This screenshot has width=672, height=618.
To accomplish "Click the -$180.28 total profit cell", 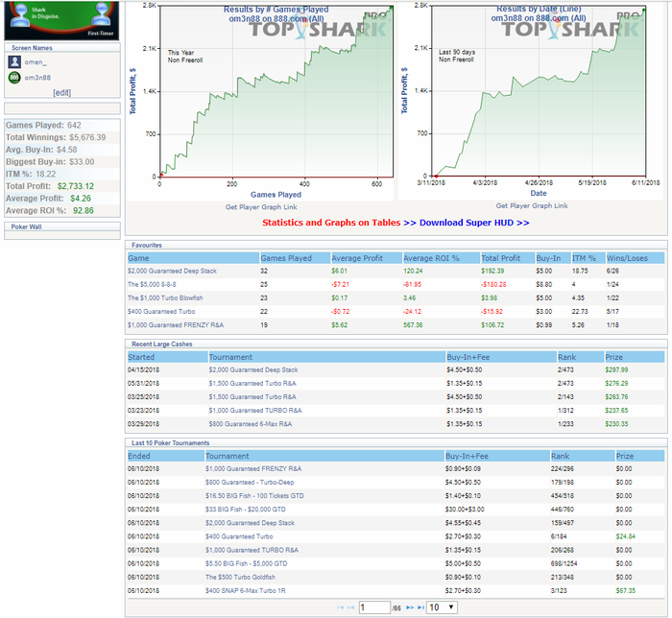I will point(493,284).
